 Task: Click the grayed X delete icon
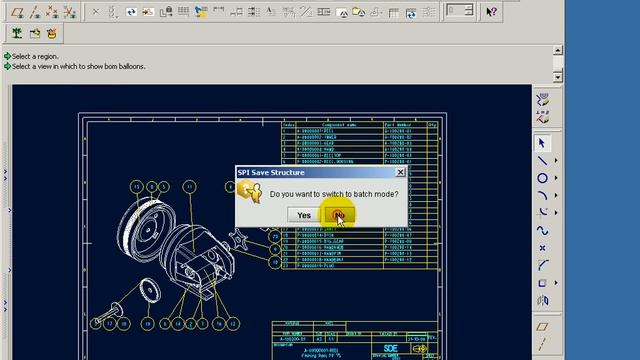pyautogui.click(x=96, y=12)
